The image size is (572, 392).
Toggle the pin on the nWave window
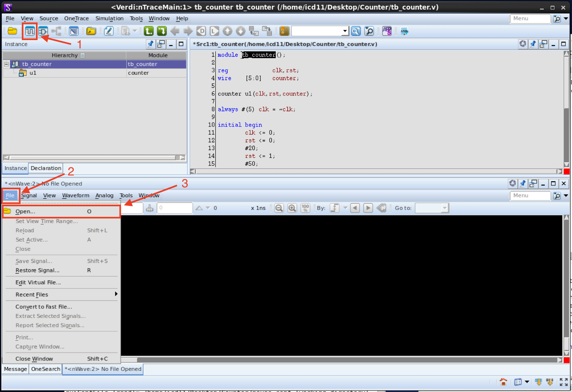[523, 183]
